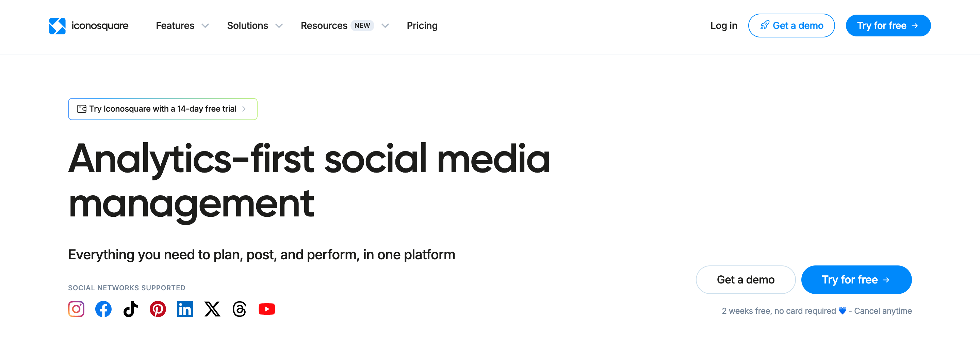The image size is (980, 341).
Task: Click the Threads icon
Action: tap(239, 309)
